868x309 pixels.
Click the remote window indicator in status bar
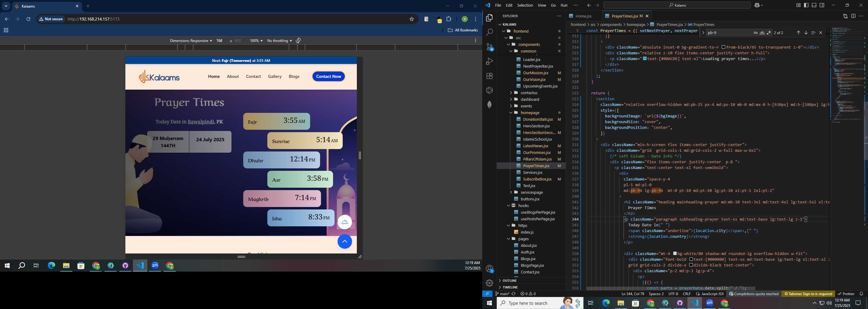click(487, 294)
